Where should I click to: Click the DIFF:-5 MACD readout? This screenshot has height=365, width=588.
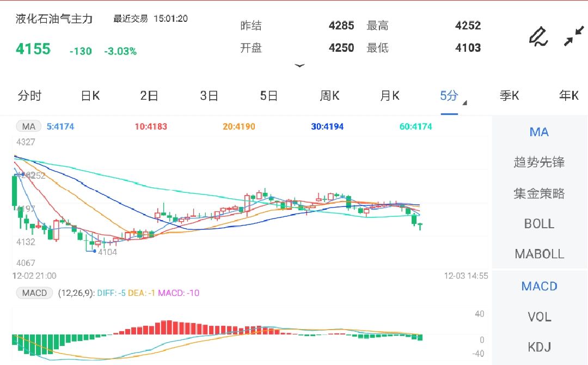click(112, 293)
